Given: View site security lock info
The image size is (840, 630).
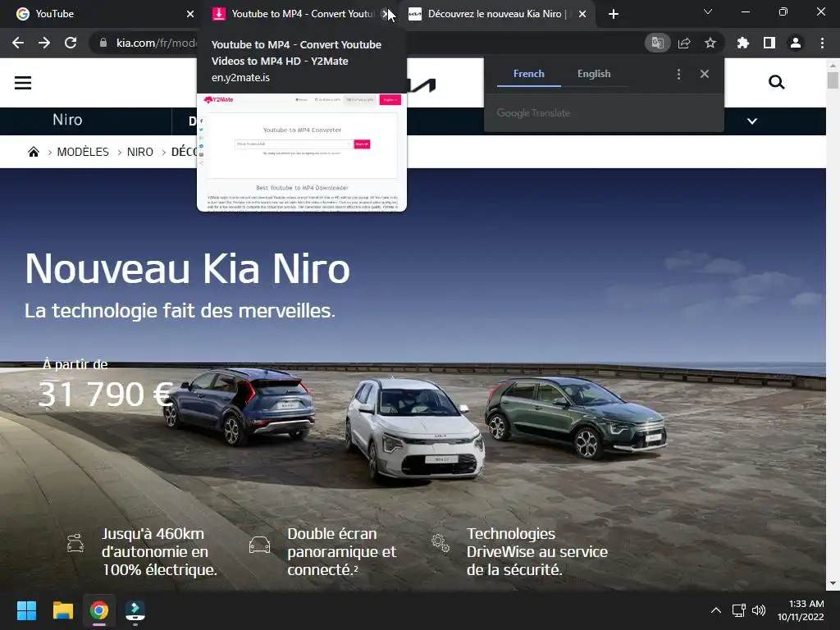Looking at the screenshot, I should click(x=103, y=43).
